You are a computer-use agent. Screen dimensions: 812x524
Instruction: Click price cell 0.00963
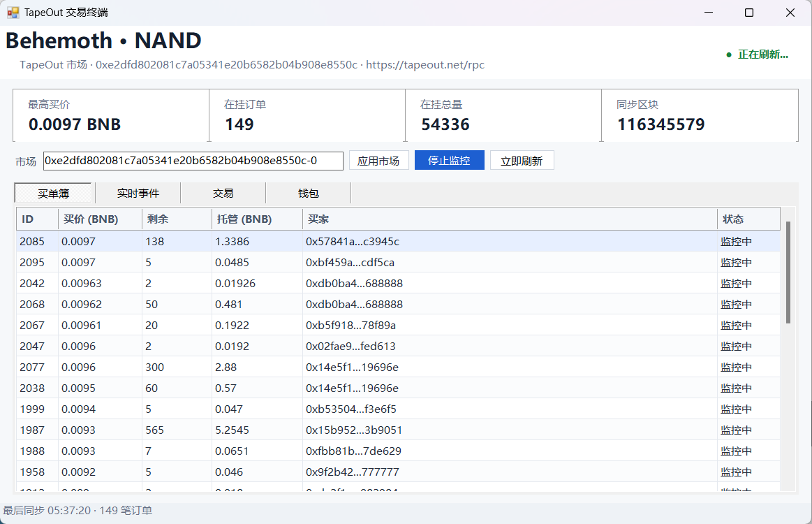point(81,284)
